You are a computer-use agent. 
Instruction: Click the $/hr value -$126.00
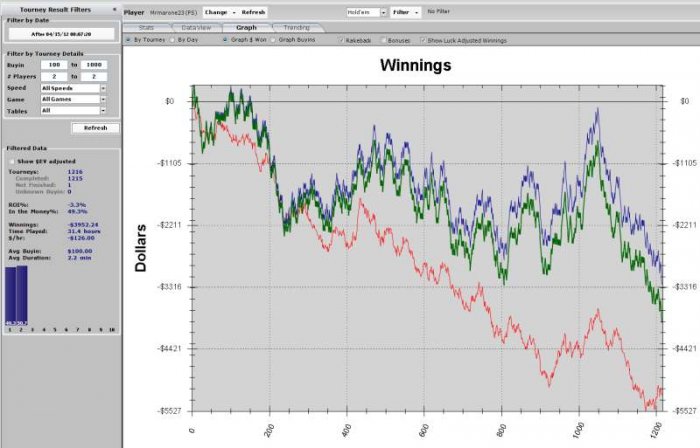(81, 238)
